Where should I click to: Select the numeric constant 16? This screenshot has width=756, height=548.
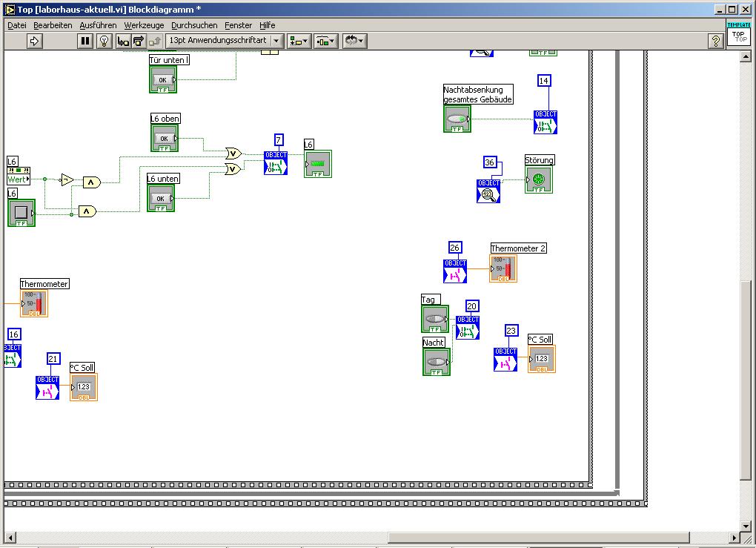[x=14, y=334]
